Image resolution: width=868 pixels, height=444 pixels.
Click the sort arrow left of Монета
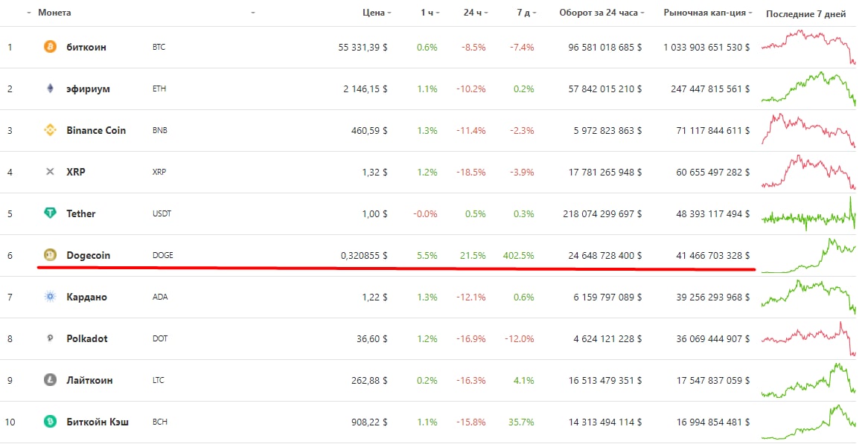[x=29, y=13]
